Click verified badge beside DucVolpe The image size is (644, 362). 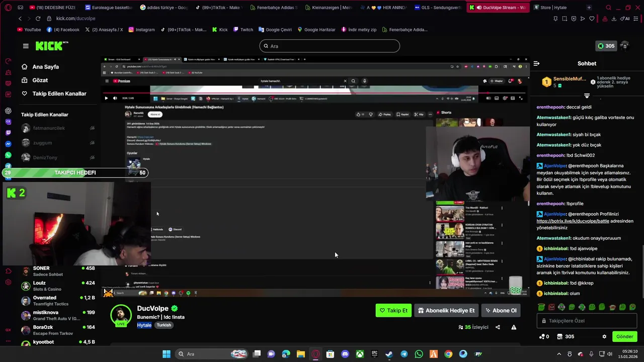coord(174,308)
